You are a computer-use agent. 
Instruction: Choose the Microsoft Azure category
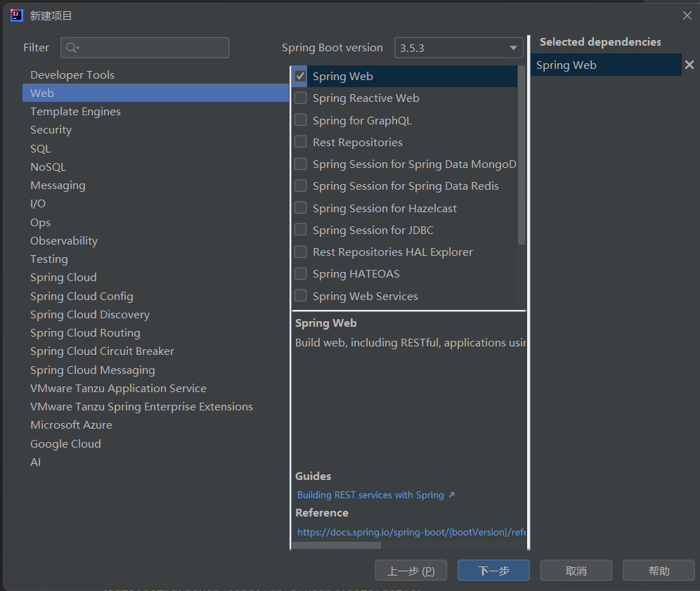point(156,424)
